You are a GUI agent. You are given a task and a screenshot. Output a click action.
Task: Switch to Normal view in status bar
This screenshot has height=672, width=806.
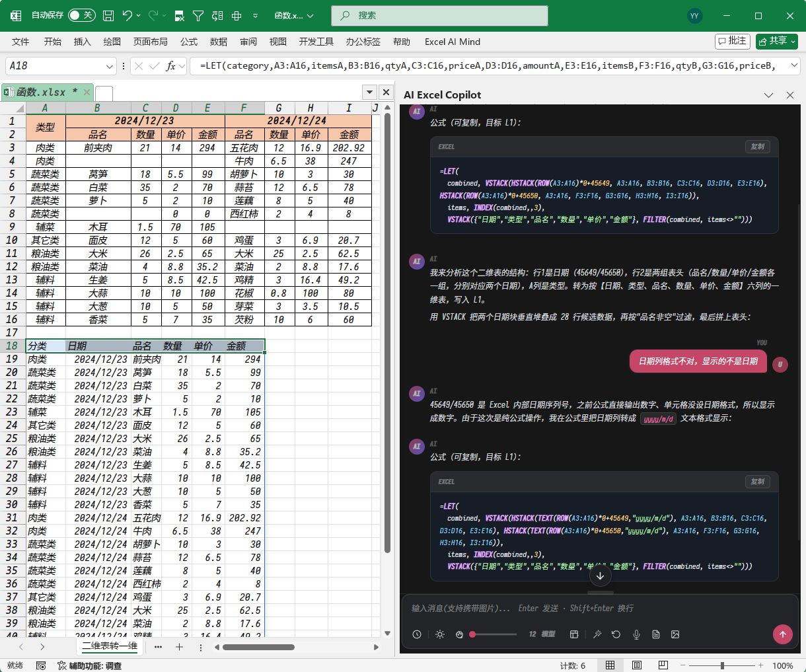click(x=610, y=665)
